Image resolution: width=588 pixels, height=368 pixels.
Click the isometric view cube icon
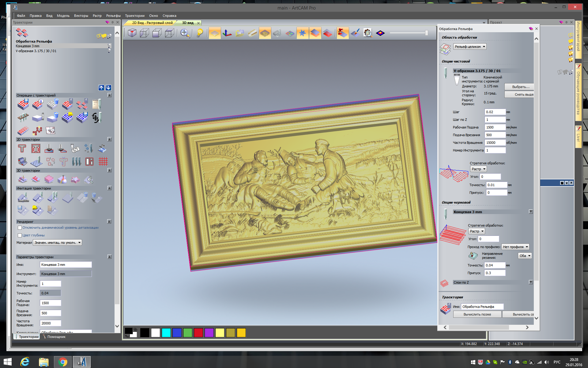point(132,33)
